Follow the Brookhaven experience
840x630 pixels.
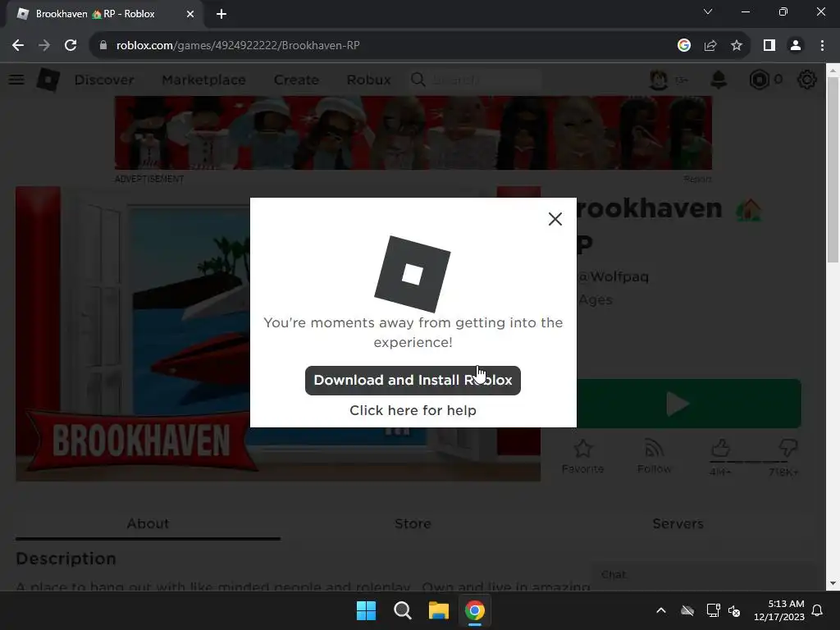tap(654, 456)
